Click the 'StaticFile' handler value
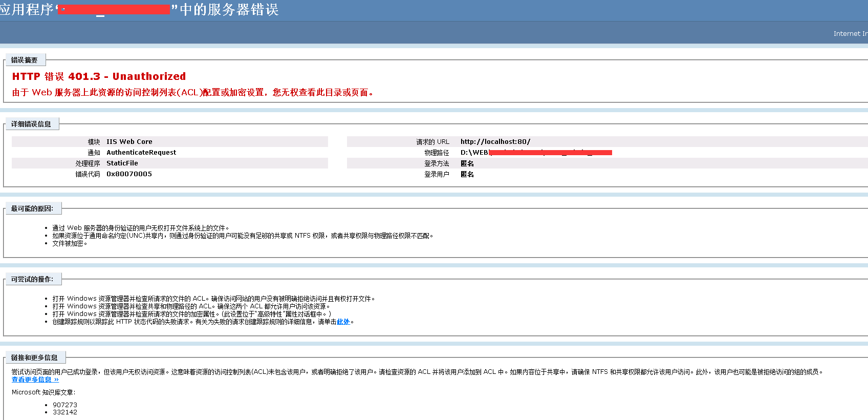 click(122, 163)
